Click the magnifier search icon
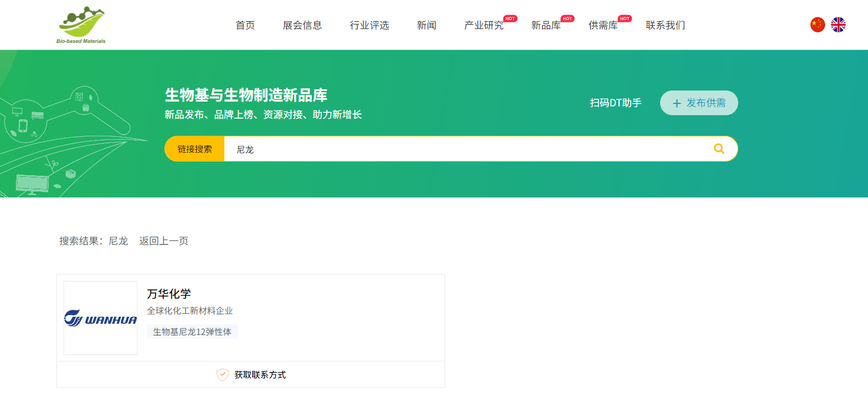868x402 pixels. [x=719, y=149]
